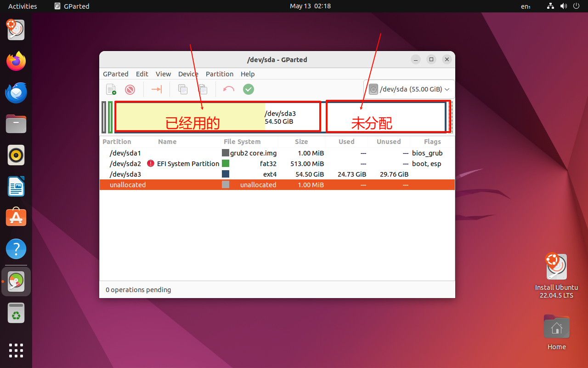Open the Show Applications grid
Image resolution: width=588 pixels, height=368 pixels.
click(16, 351)
